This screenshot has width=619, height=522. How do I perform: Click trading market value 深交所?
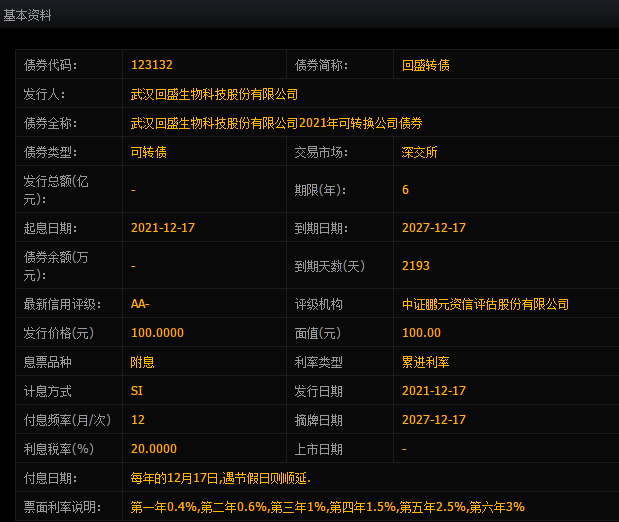coord(419,152)
